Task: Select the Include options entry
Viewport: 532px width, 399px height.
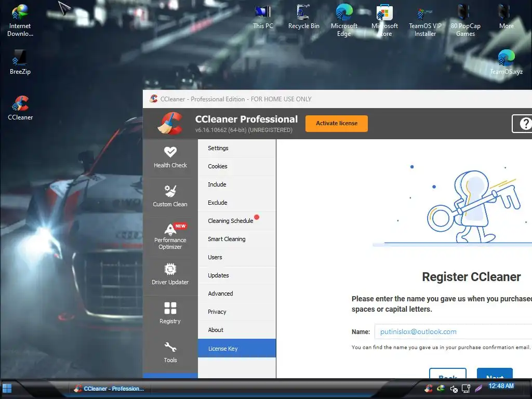Action: 237,184
